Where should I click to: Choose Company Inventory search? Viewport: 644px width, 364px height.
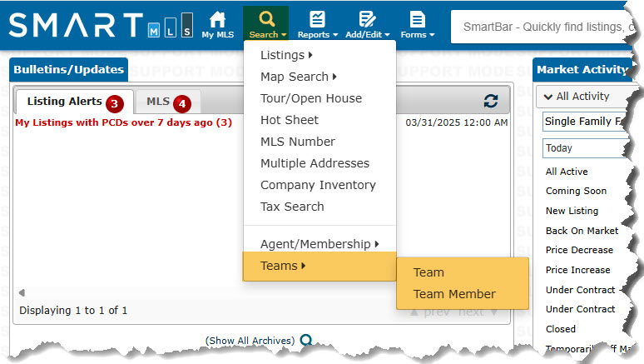[318, 185]
